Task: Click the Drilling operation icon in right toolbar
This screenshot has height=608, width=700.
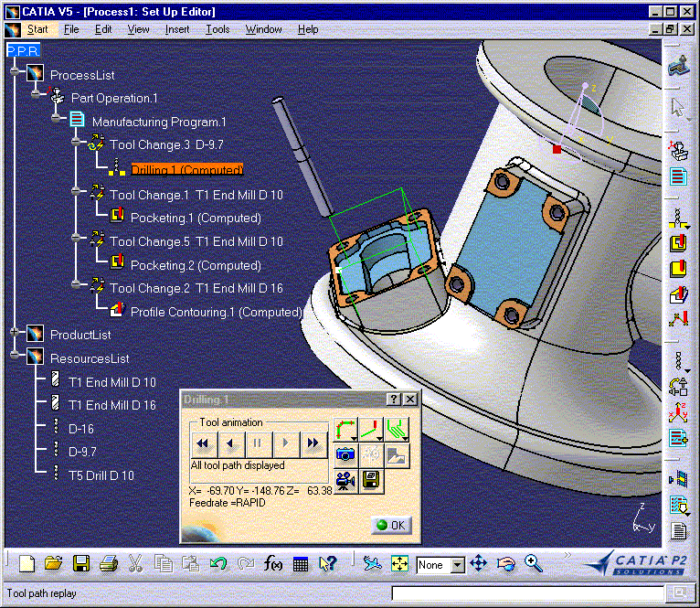Action: 678,219
